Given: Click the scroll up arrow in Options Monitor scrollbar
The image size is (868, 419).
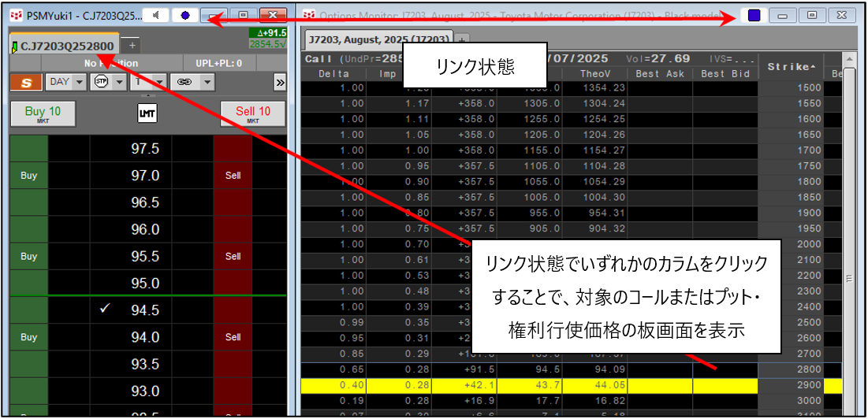Looking at the screenshot, I should pos(849,60).
